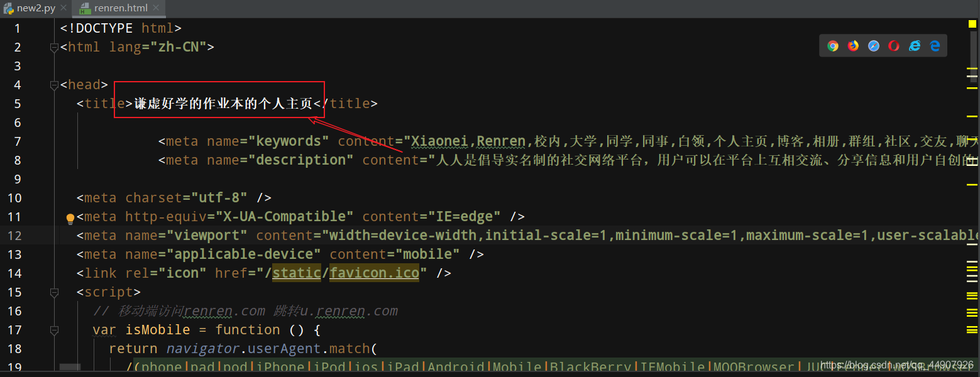Click the "X-UA-Compatible" http-equiv value
Image resolution: width=980 pixels, height=377 pixels.
coord(285,217)
